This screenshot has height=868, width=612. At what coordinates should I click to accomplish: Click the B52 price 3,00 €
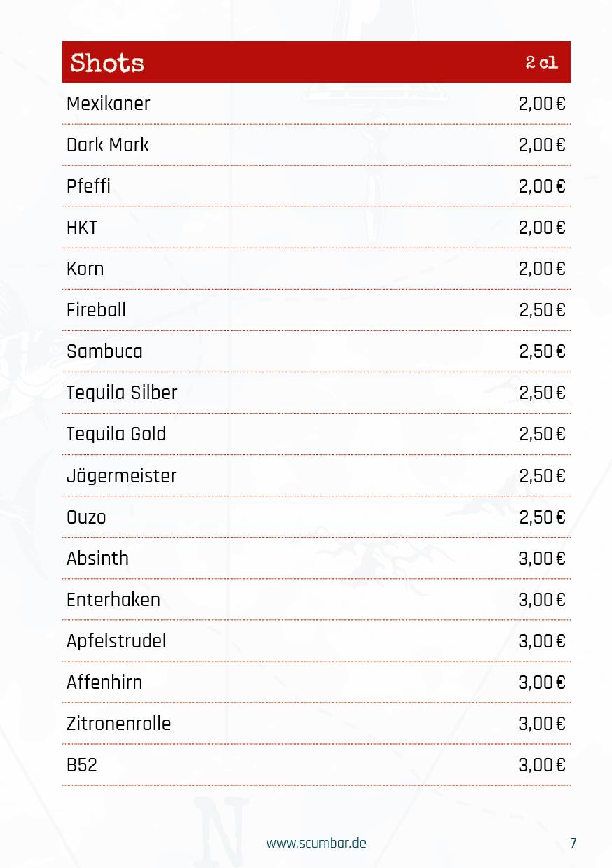(x=542, y=765)
